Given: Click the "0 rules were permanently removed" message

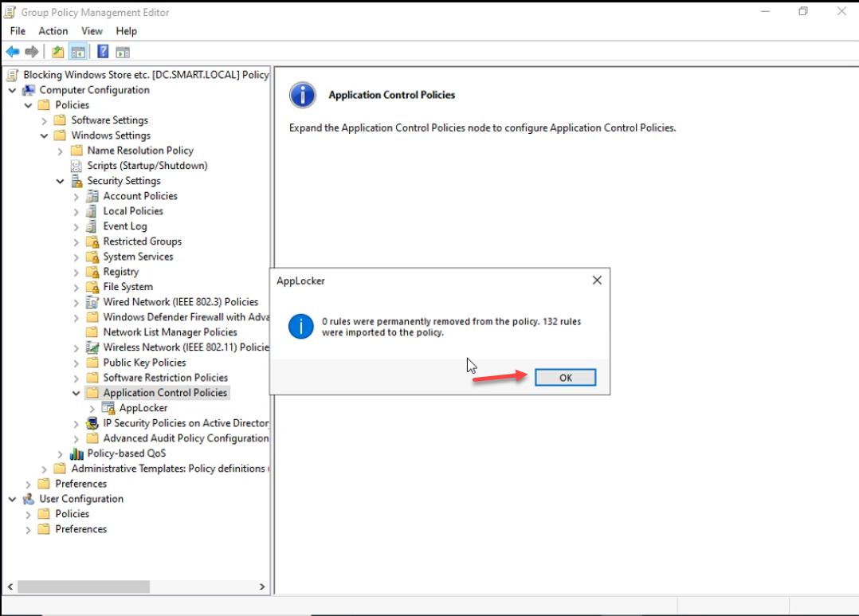Looking at the screenshot, I should click(451, 327).
